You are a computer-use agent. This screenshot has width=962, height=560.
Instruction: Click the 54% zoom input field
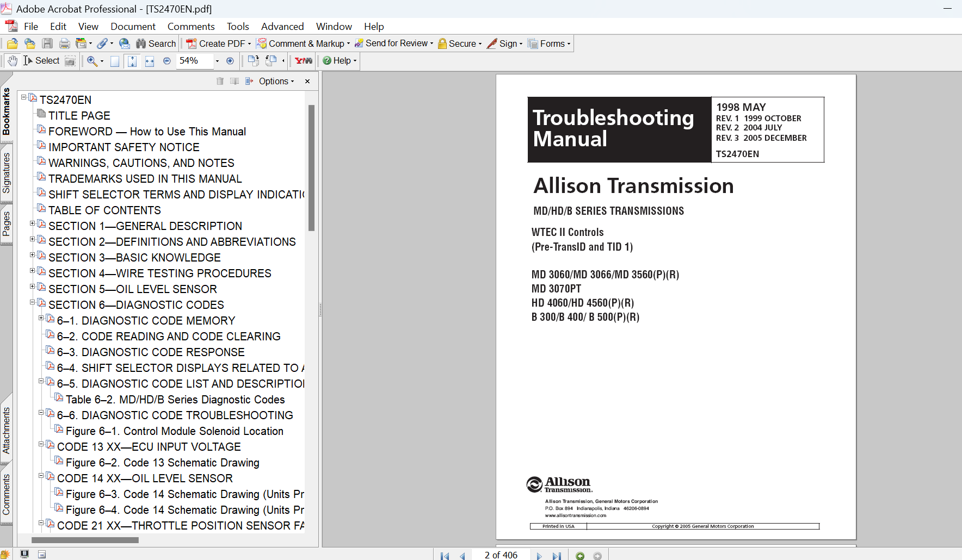pyautogui.click(x=195, y=61)
